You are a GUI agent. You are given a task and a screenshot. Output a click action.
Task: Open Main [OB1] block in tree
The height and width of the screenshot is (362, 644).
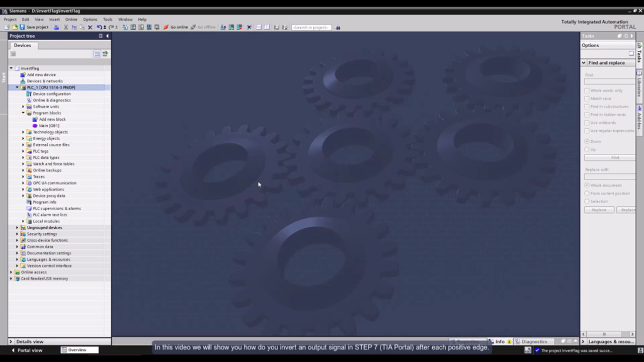click(49, 126)
